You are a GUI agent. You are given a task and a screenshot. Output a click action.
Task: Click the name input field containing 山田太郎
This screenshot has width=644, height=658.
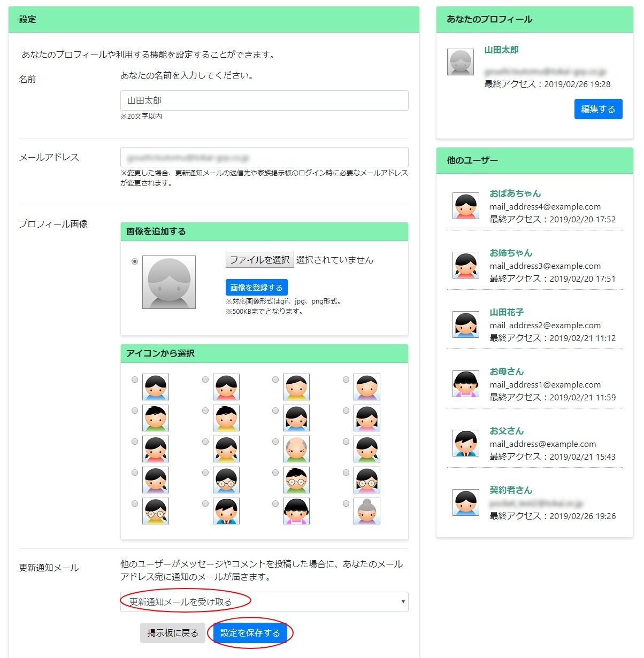[x=264, y=100]
